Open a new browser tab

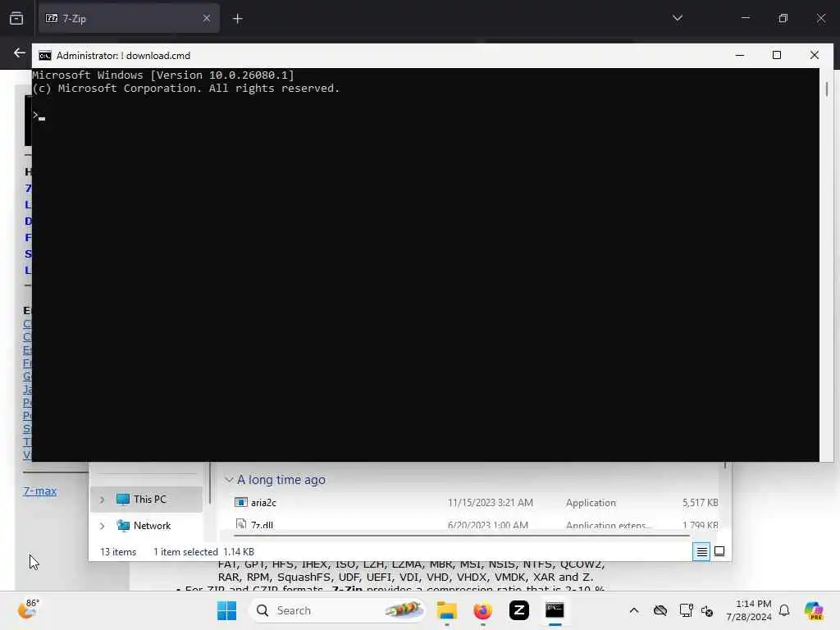[x=238, y=19]
